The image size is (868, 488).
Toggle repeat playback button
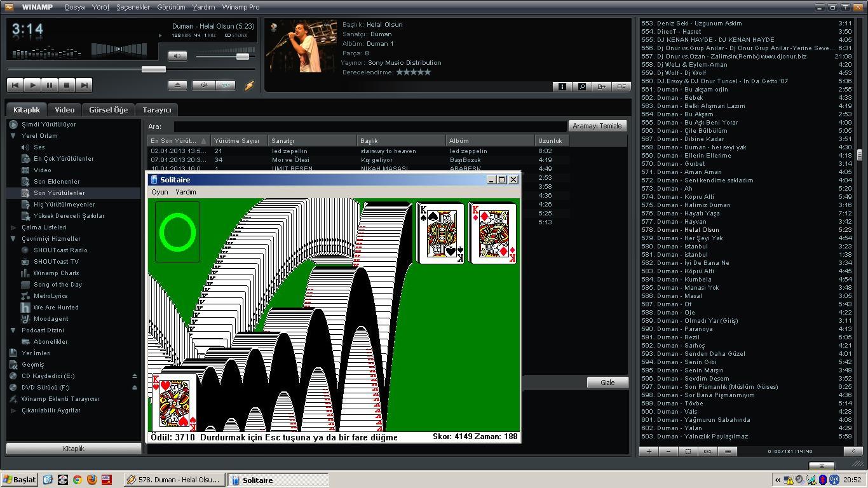point(226,85)
